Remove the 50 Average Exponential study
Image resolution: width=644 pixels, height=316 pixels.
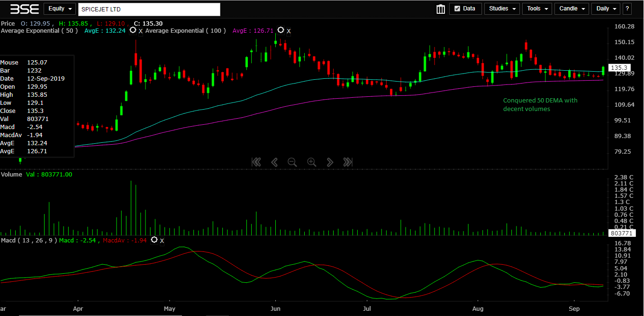coord(141,31)
